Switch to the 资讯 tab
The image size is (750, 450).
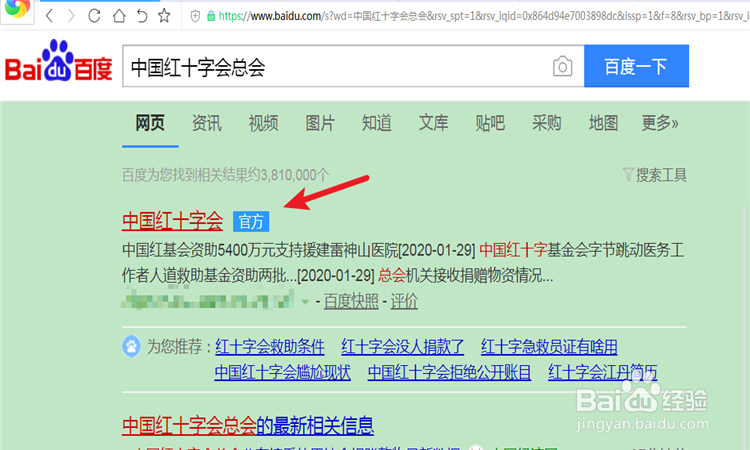(x=207, y=123)
